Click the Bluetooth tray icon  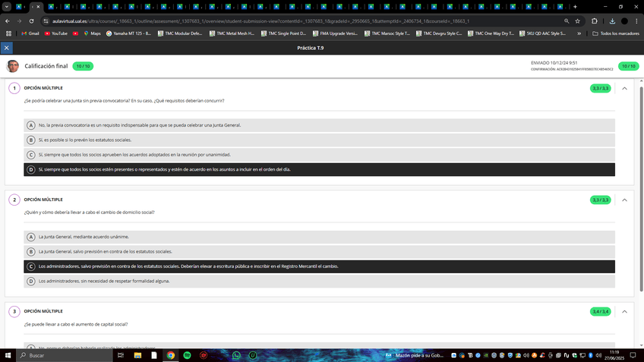tap(591, 355)
